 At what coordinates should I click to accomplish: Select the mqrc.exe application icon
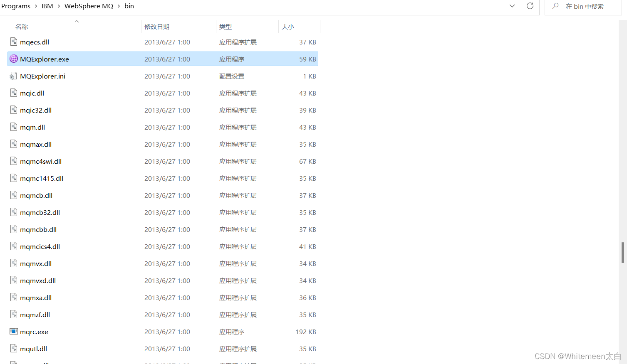pos(14,332)
